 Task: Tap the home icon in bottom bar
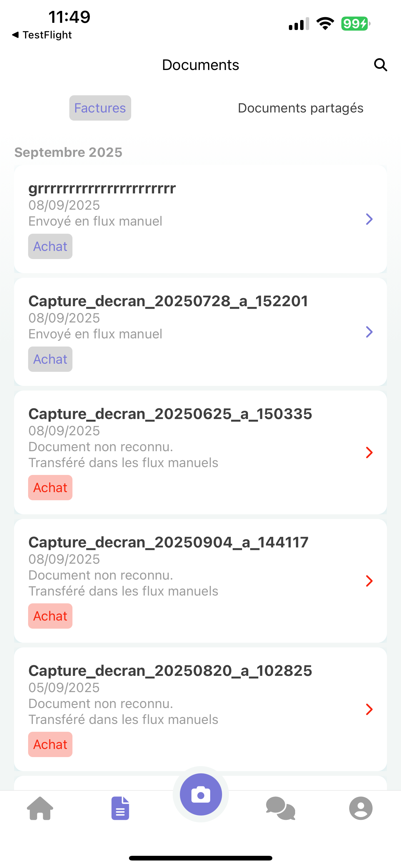pos(40,808)
